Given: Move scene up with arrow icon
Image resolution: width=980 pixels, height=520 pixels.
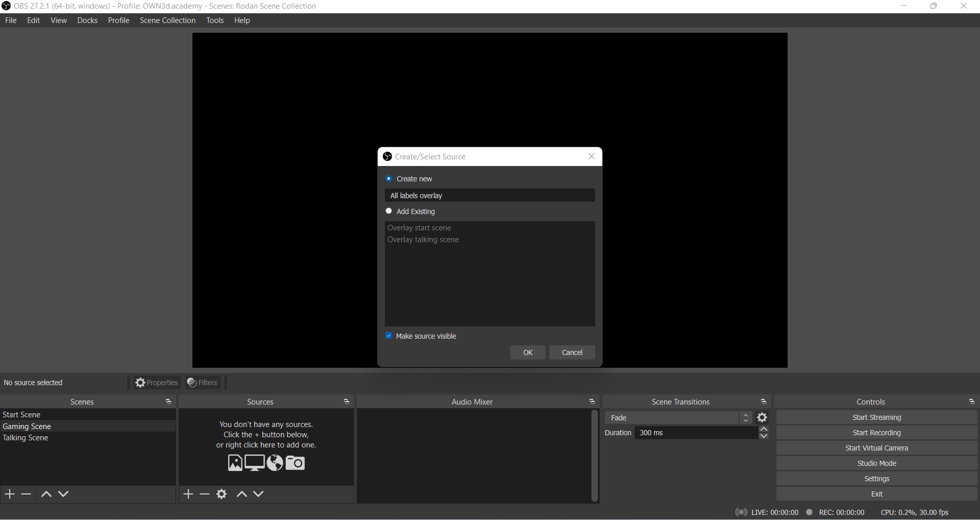Looking at the screenshot, I should 46,494.
